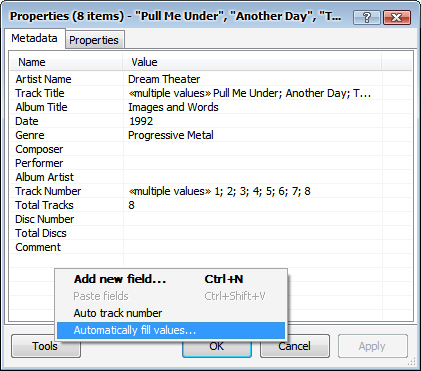Close the Properties dialog window
421x371 pixels.
[x=396, y=17]
